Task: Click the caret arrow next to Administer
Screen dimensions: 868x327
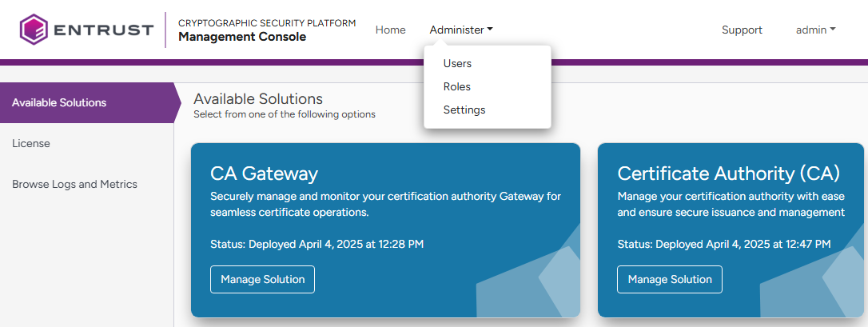Action: [x=490, y=30]
